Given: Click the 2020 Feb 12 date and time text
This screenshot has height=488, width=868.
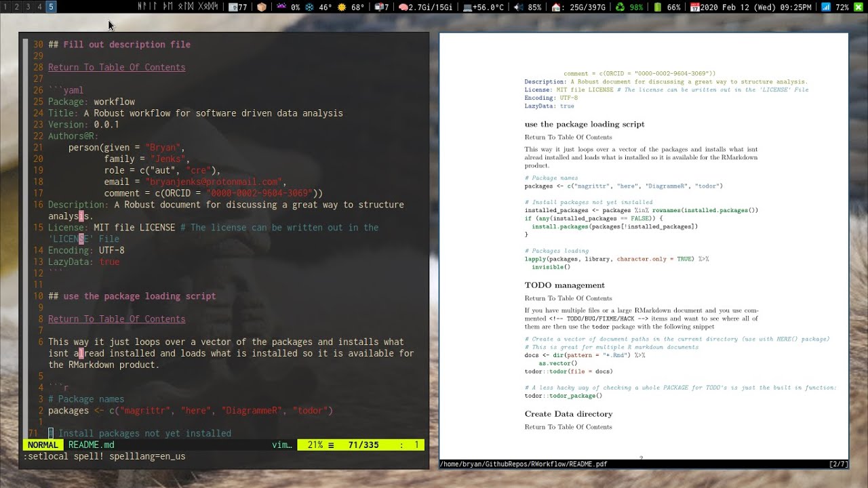Looking at the screenshot, I should [755, 7].
